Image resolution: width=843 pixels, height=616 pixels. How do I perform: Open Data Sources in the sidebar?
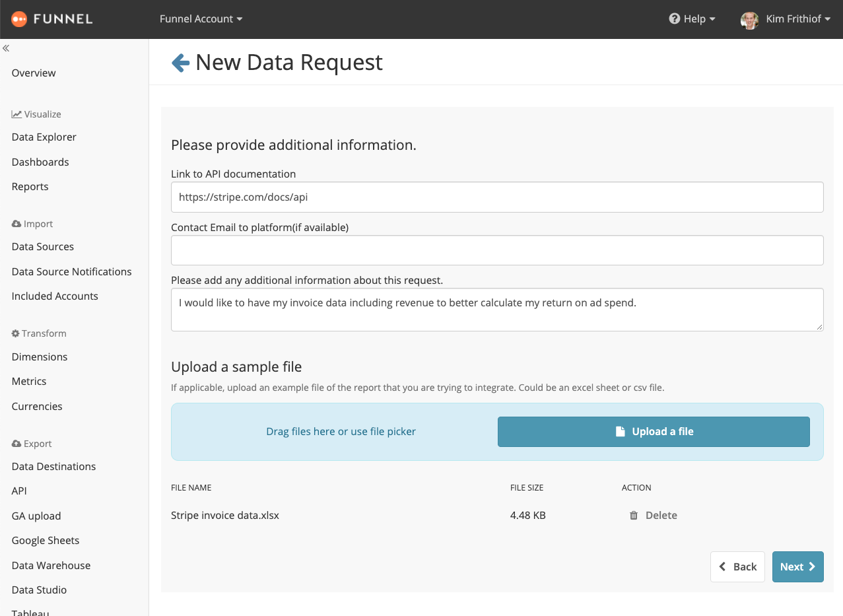pyautogui.click(x=43, y=247)
